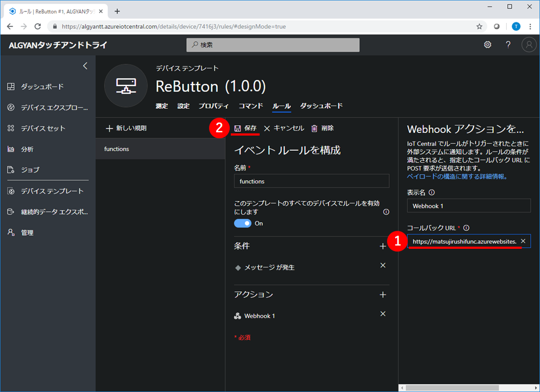Select the Webhook 1 action
This screenshot has height=392, width=540.
pyautogui.click(x=255, y=316)
